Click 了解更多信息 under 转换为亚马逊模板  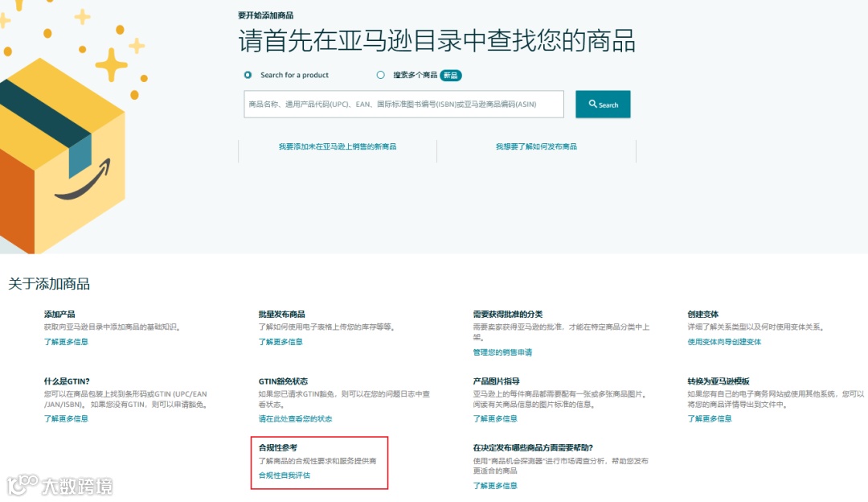coord(710,419)
